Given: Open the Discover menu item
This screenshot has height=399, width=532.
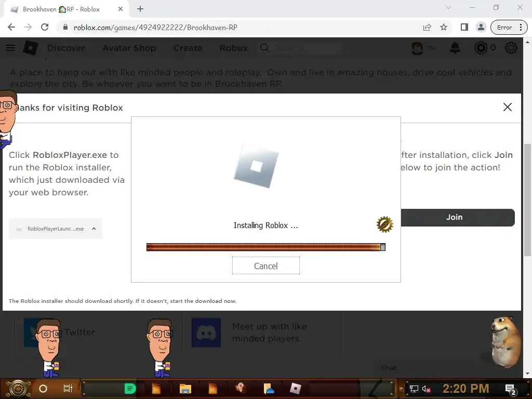Looking at the screenshot, I should tap(66, 48).
